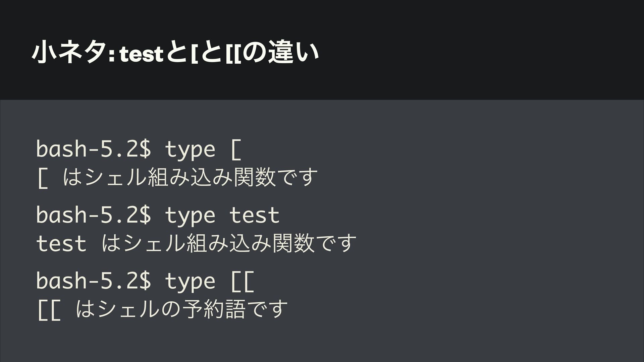Click "test" starting the second output line
This screenshot has width=644, height=362.
coord(61,243)
